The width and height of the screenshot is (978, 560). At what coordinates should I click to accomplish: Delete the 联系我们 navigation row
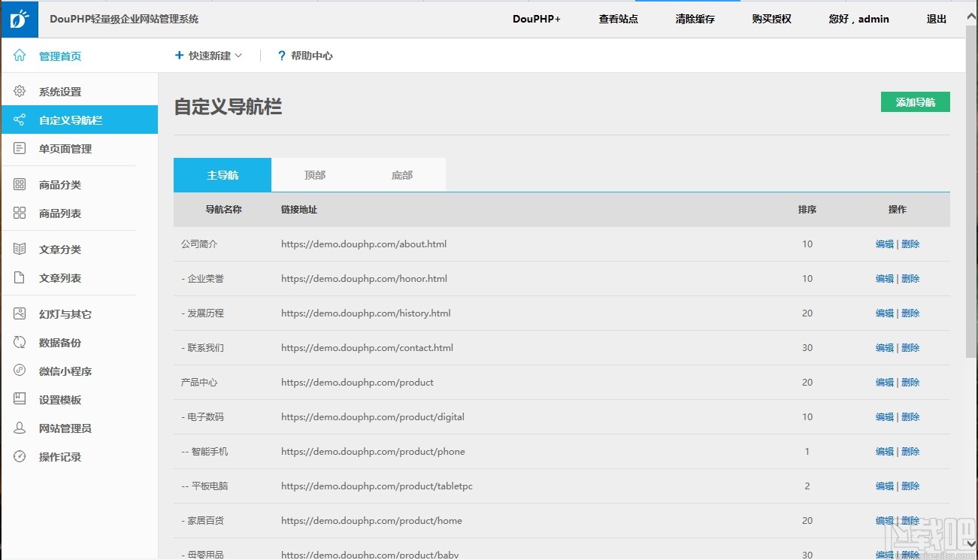(910, 348)
